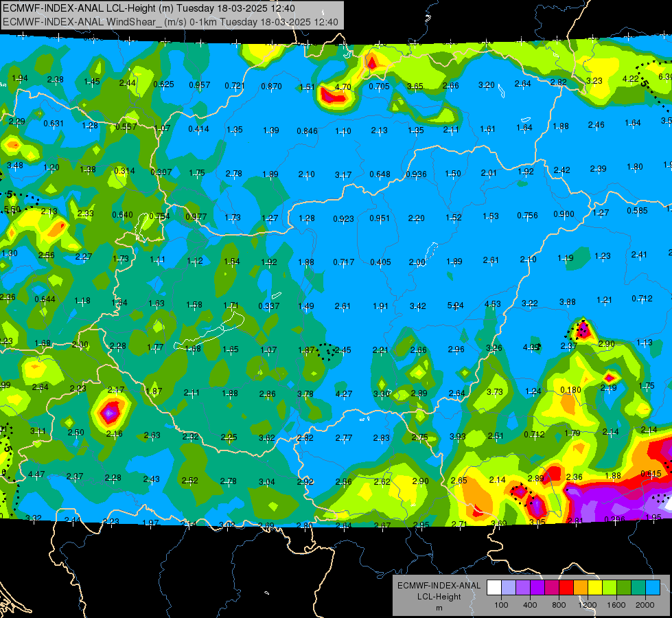
Task: Click the wind shear value 3.73
Action: coord(495,392)
